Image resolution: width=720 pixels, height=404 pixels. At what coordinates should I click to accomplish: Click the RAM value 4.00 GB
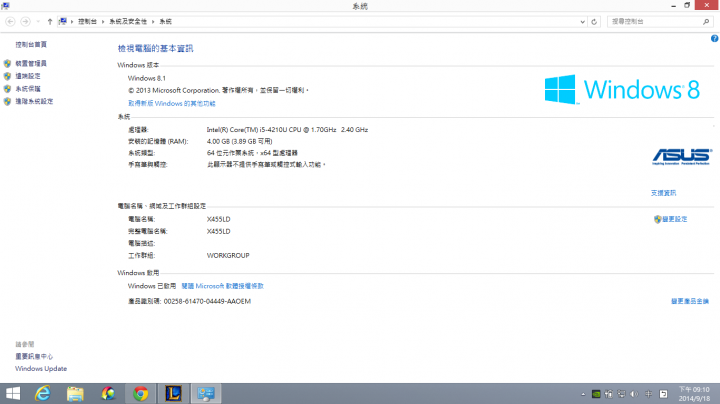coord(239,141)
